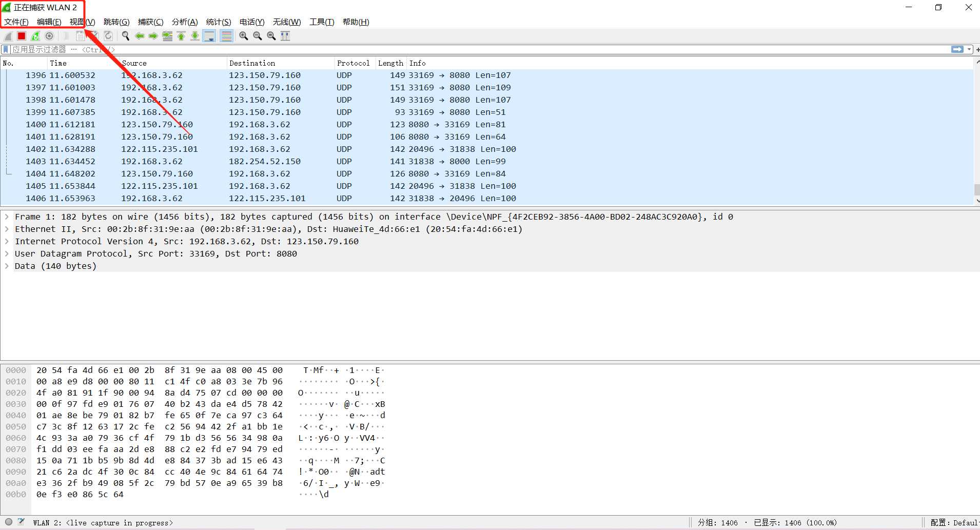This screenshot has width=980, height=530.
Task: Toggle packet list colorization
Action: pyautogui.click(x=226, y=36)
